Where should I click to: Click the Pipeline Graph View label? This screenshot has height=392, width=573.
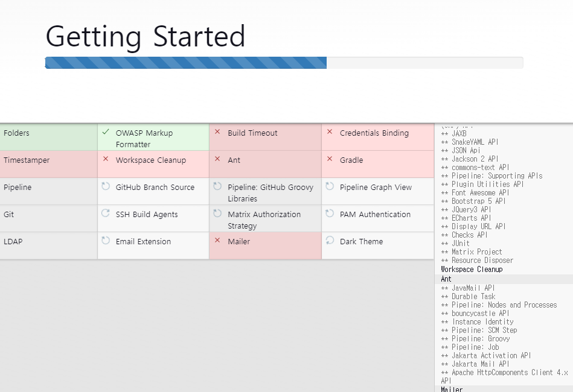(x=376, y=187)
